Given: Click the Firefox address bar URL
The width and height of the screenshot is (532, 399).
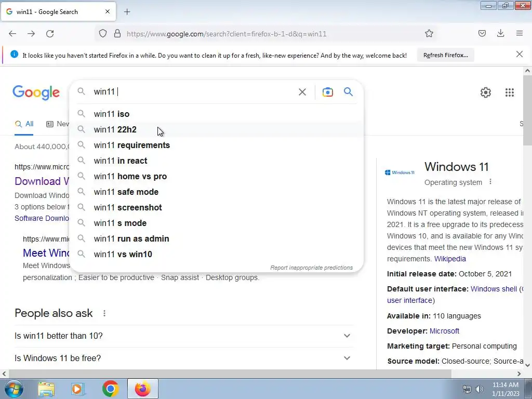Looking at the screenshot, I should coord(227,34).
